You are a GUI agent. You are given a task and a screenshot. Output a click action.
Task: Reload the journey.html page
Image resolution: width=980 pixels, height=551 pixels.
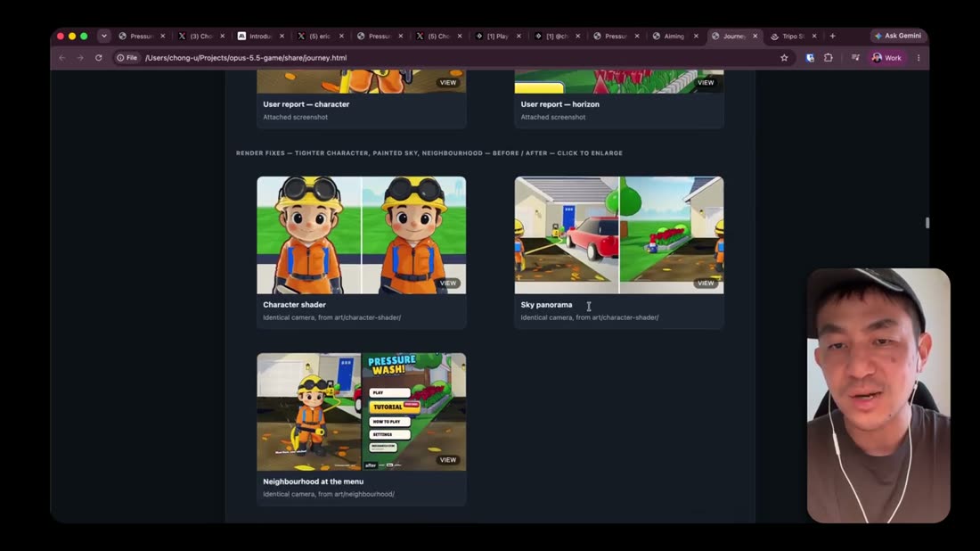click(99, 58)
